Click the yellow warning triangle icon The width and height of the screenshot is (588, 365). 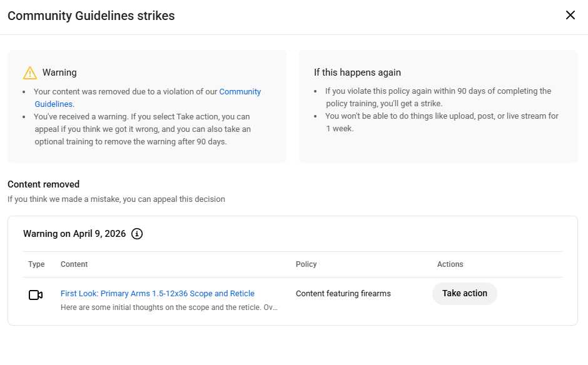click(30, 73)
